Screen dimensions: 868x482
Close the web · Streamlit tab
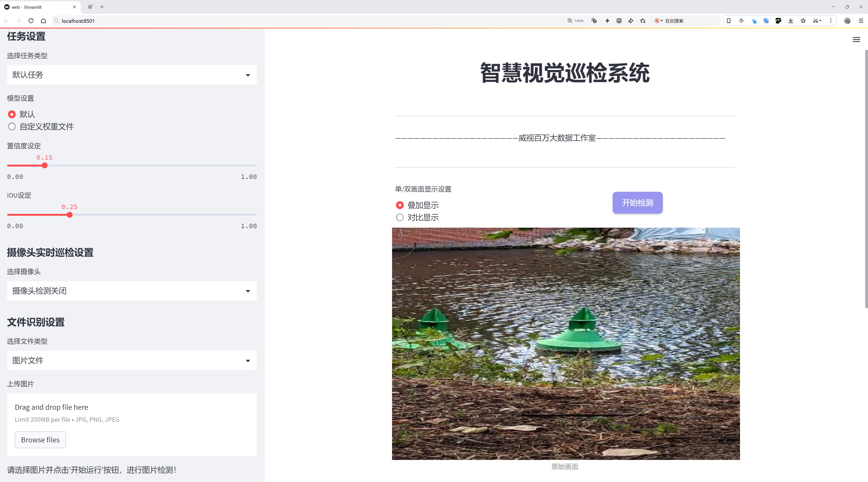coord(74,7)
